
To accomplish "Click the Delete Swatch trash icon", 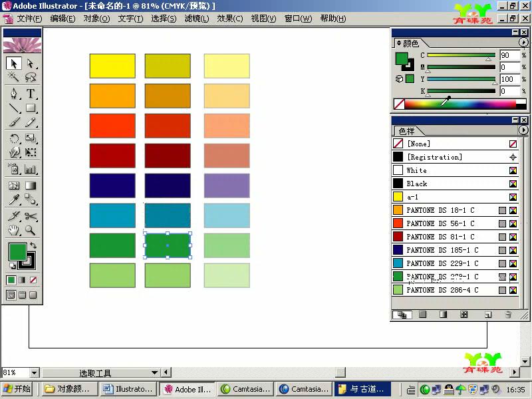I will click(508, 315).
